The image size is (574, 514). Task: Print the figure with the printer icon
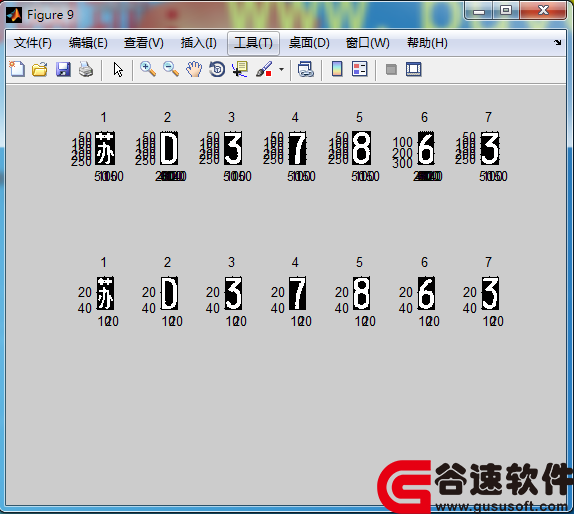pos(86,69)
